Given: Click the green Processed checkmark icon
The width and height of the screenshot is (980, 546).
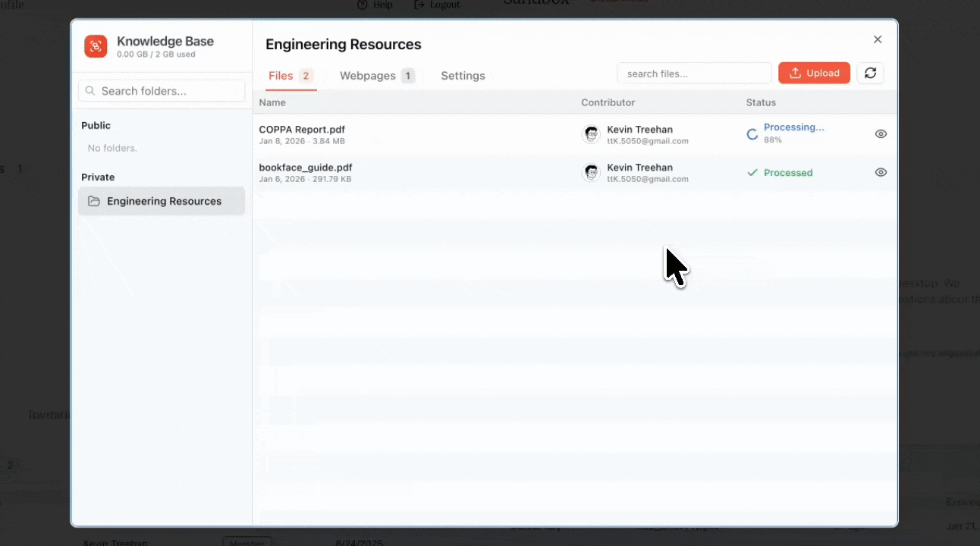Looking at the screenshot, I should (752, 173).
